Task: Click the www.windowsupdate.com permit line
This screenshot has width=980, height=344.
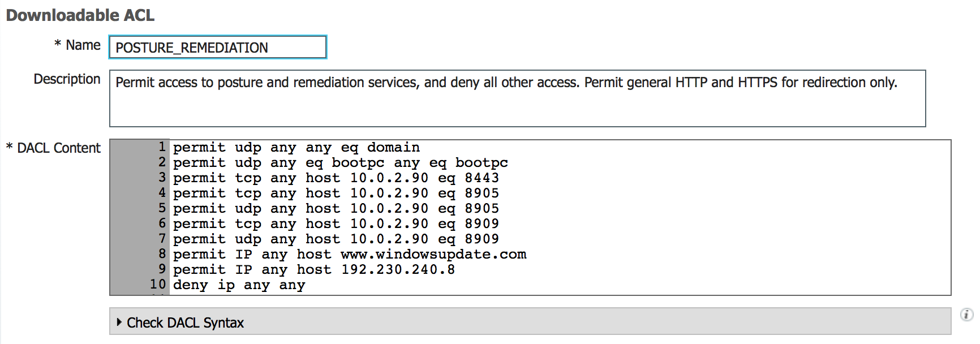Action: [x=349, y=255]
